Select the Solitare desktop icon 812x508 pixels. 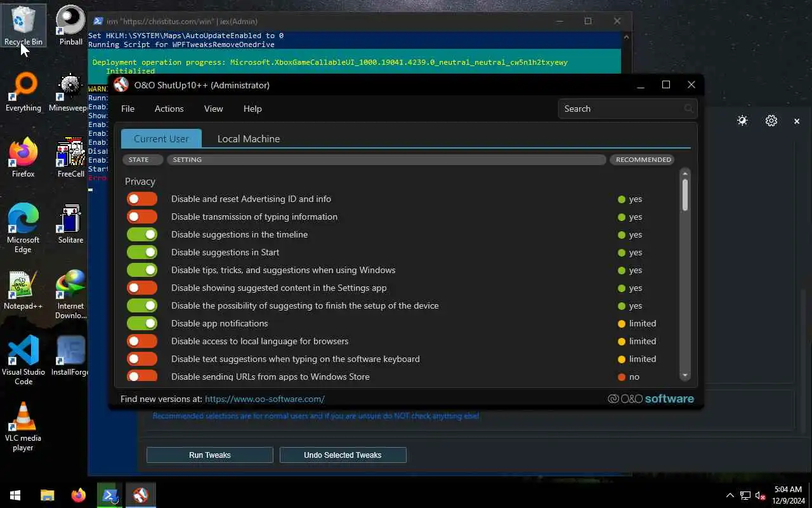(x=70, y=224)
